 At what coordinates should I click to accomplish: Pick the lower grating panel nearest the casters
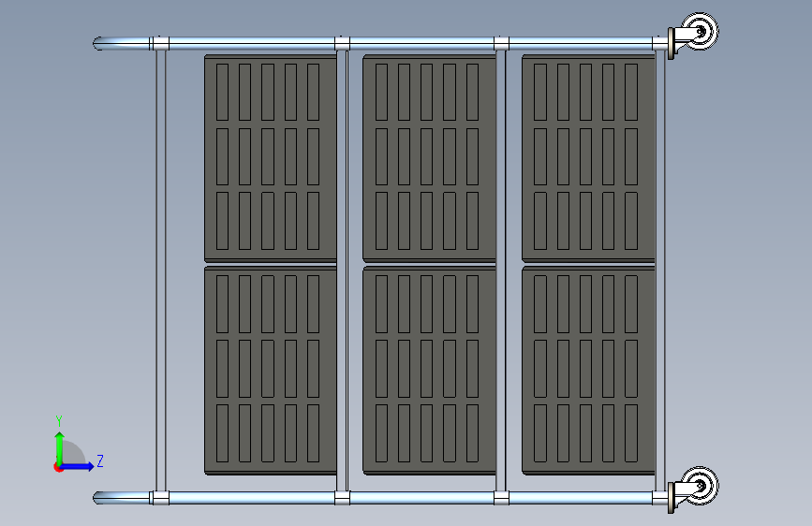point(588,371)
